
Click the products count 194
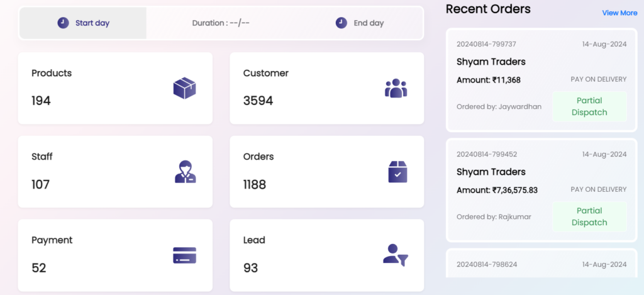[41, 101]
